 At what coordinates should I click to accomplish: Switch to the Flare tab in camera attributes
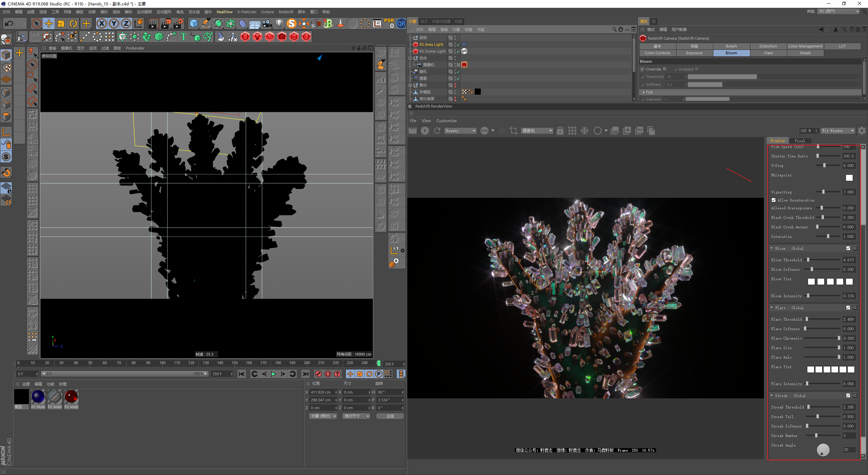pyautogui.click(x=768, y=53)
